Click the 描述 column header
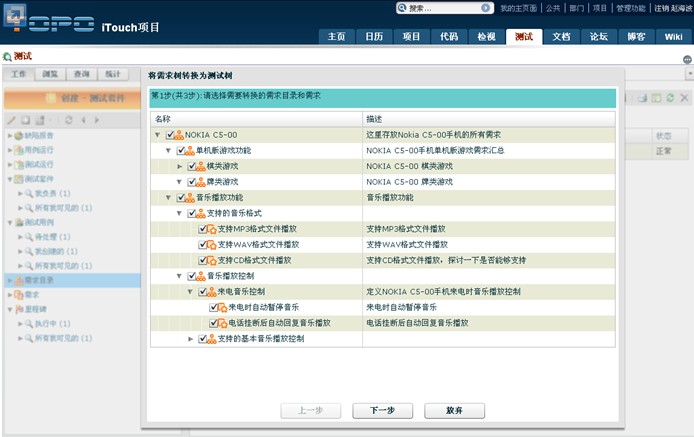This screenshot has height=437, width=694. point(489,119)
